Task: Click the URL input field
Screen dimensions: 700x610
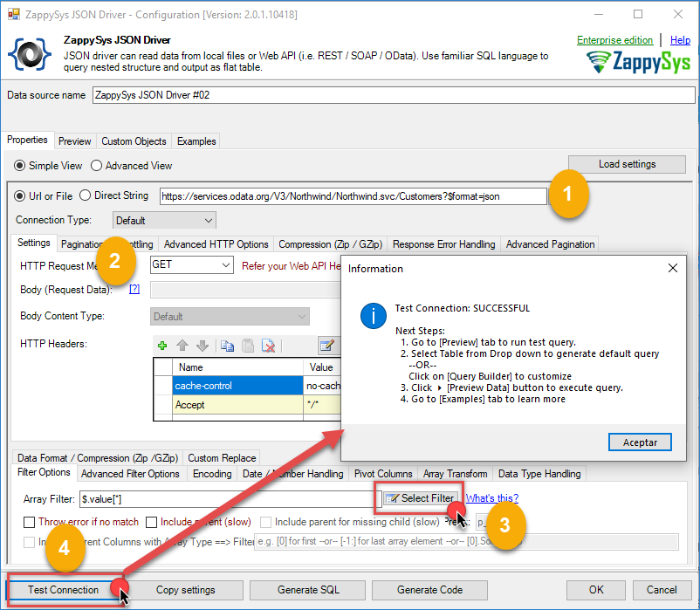Action: pos(353,196)
